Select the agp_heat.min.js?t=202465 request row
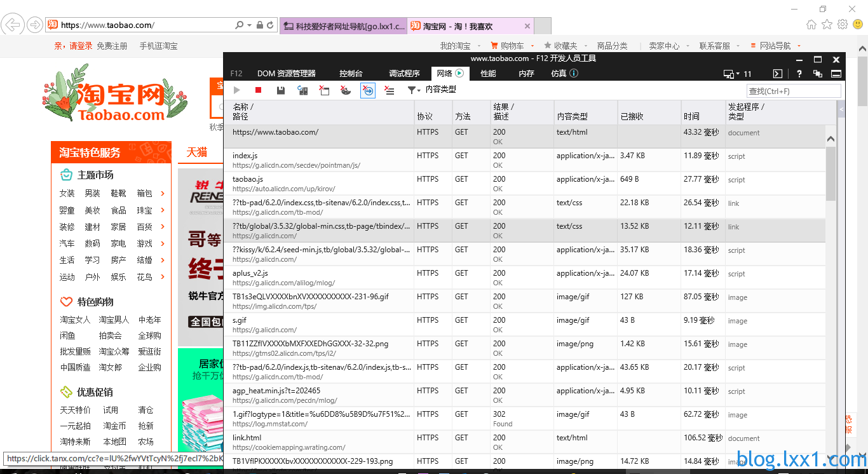Screen dimensions: 868x474 524,395
